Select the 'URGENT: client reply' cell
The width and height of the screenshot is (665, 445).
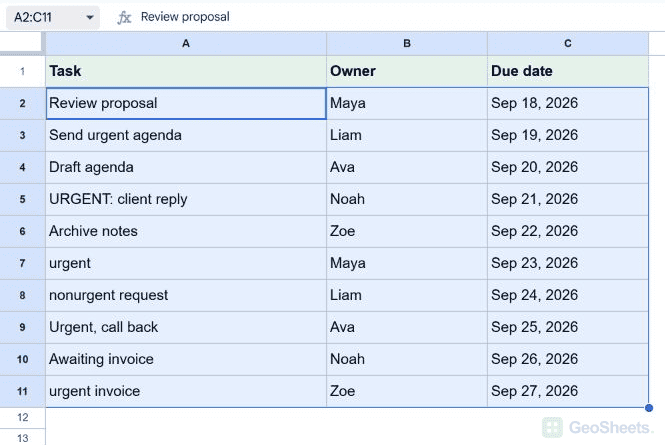click(186, 199)
